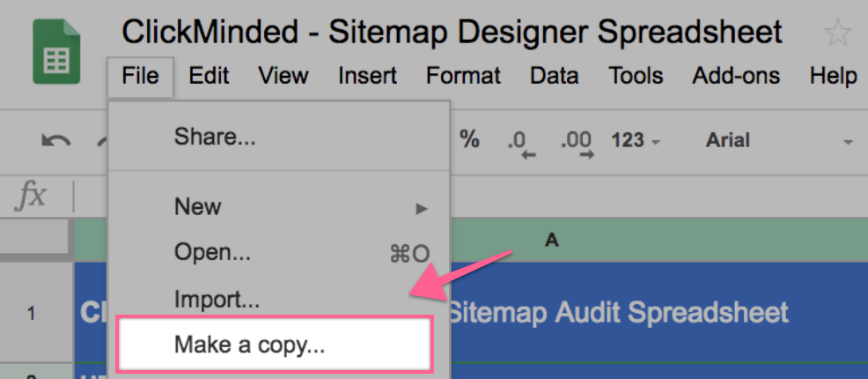Click the Undo arrow in toolbar

pyautogui.click(x=56, y=141)
